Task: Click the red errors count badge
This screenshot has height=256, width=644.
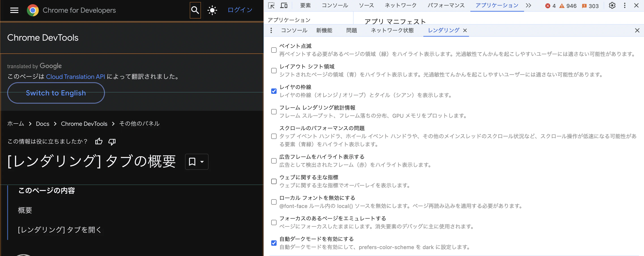Action: 550,6
